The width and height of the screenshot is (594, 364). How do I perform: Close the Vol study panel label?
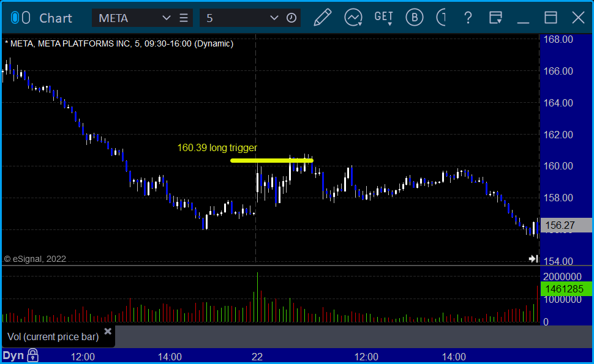[x=108, y=332]
